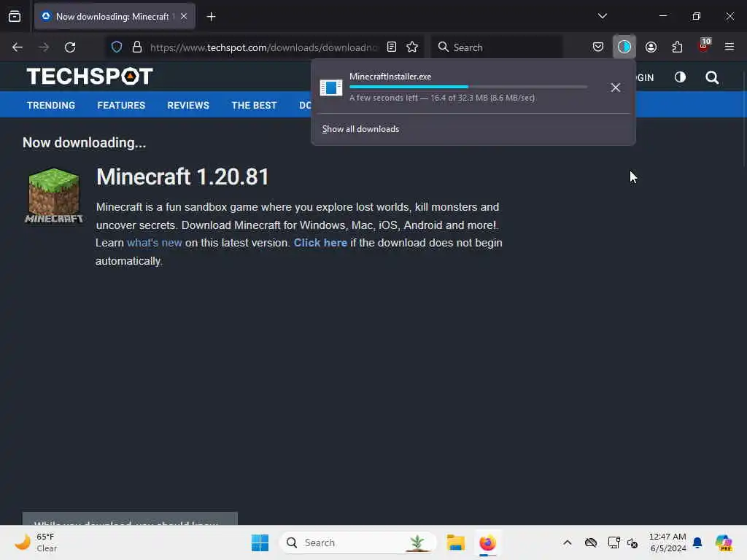Open the Minecraft 1.20.81 title
Screen dimensions: 747x560
182,176
